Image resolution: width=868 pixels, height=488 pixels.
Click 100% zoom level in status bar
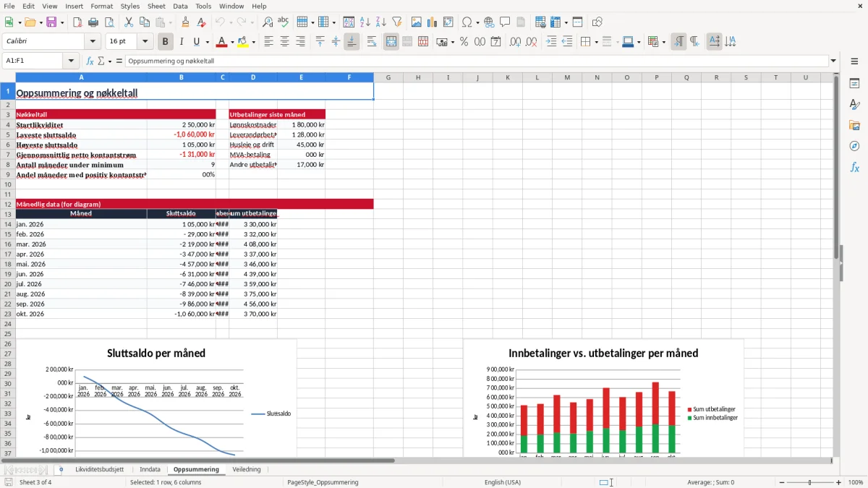click(x=855, y=482)
